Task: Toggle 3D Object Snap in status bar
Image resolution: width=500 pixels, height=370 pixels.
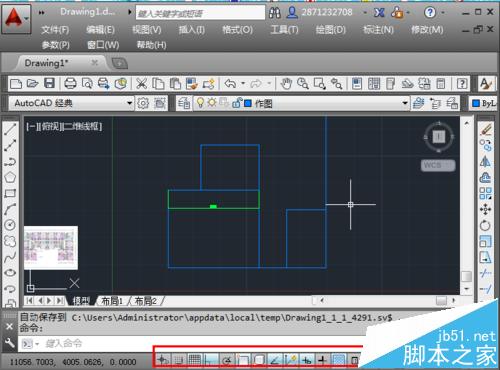Action: pyautogui.click(x=259, y=360)
